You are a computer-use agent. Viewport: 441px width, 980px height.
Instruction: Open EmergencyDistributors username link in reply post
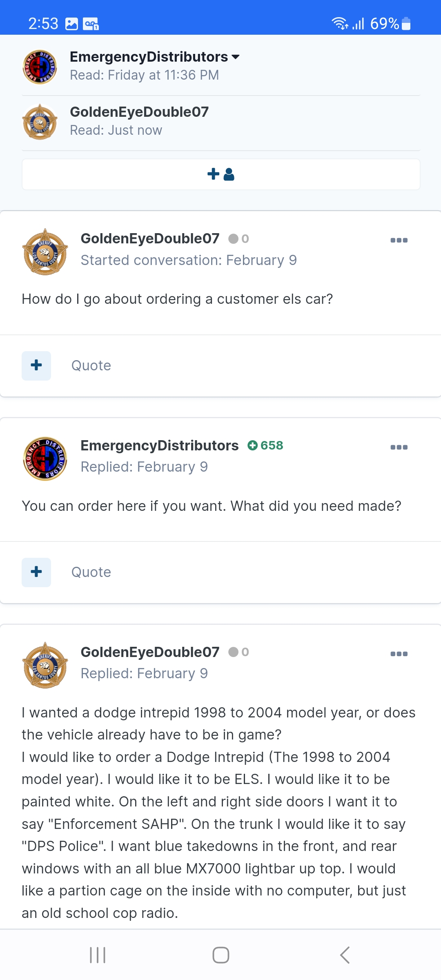159,445
